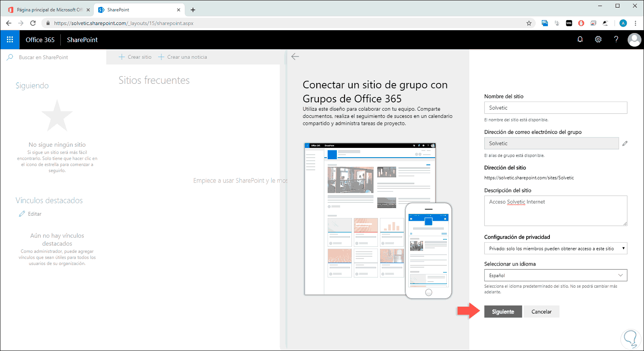Click the Cancelar button
The image size is (644, 351).
coord(541,312)
